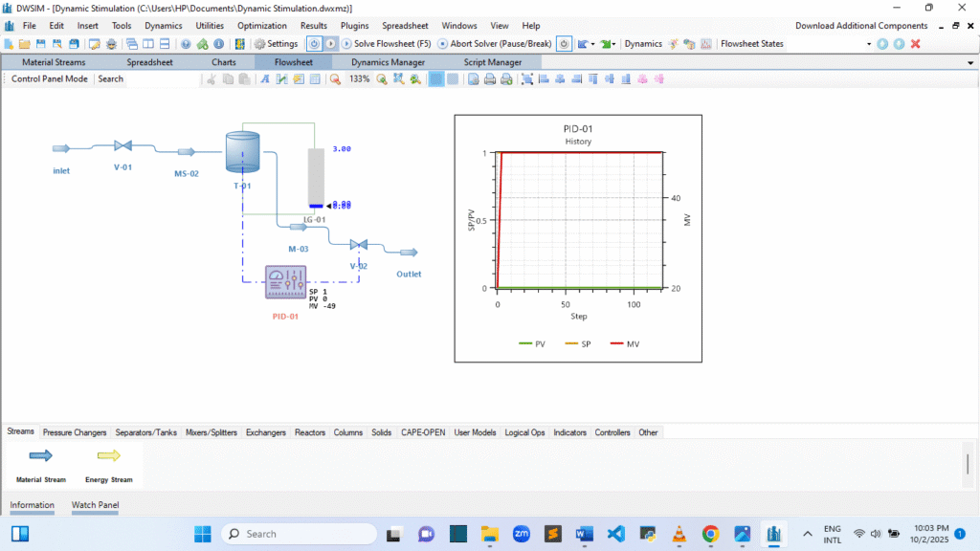980x551 pixels.
Task: Open the Dynamics menu
Action: (x=163, y=26)
